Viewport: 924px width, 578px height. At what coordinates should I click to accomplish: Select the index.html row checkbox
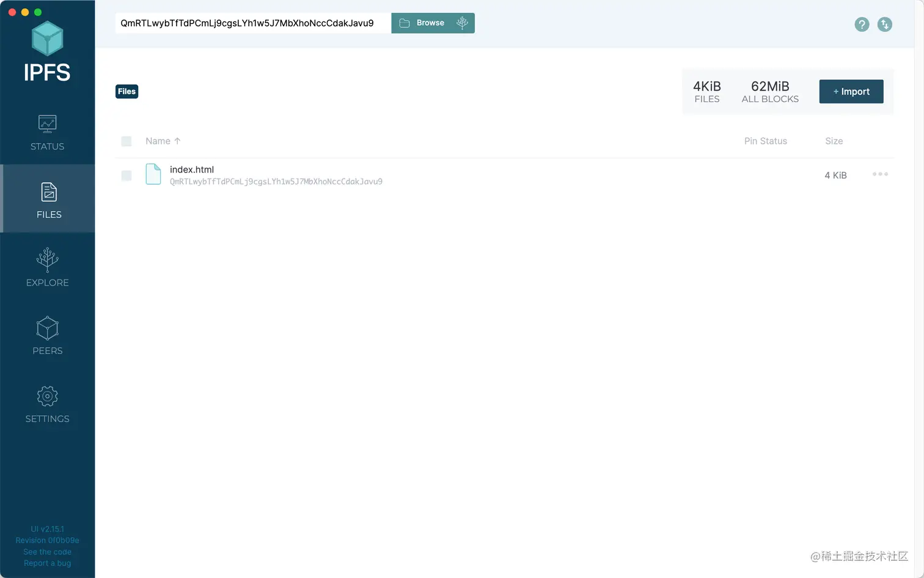tap(127, 176)
